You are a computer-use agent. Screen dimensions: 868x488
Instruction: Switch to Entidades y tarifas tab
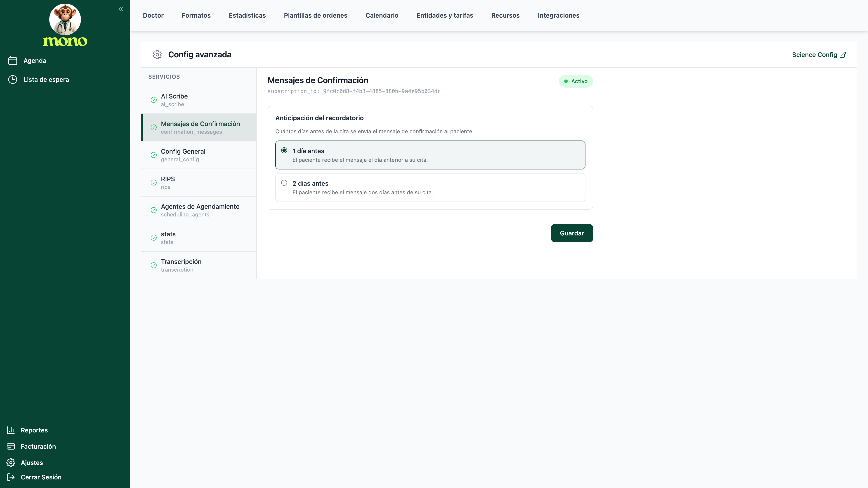tap(445, 16)
